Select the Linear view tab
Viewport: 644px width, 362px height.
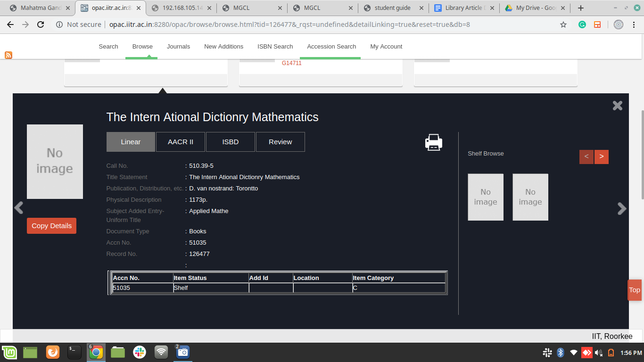131,142
